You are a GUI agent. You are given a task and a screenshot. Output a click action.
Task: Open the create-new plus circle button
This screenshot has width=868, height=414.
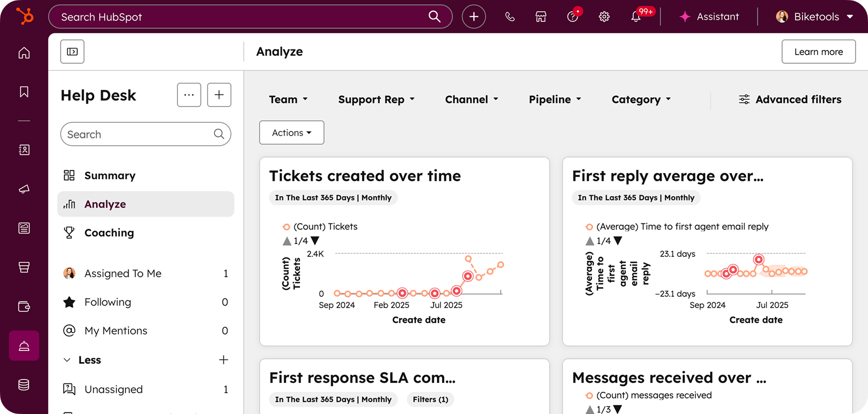(474, 17)
